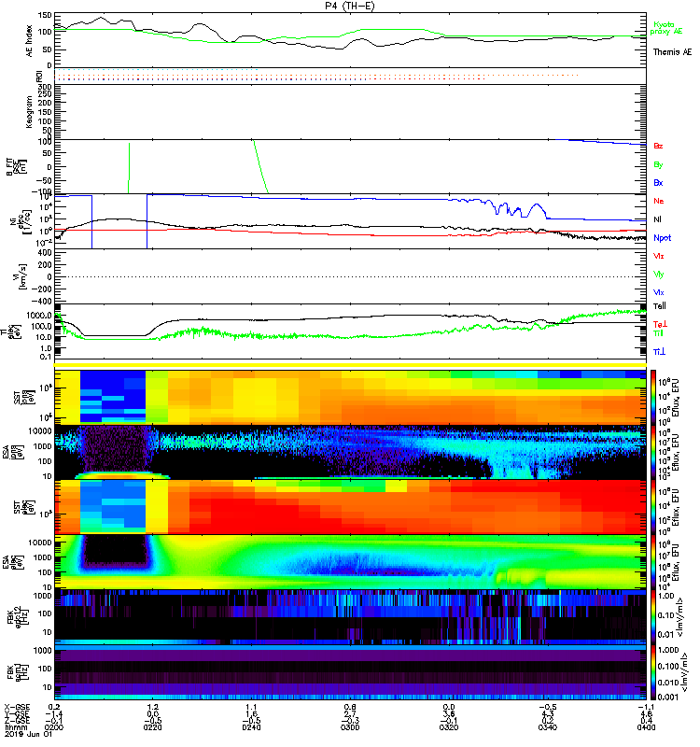This screenshot has height=747, width=700.
Task: Click the 'ROI' panel label
Action: (39, 77)
